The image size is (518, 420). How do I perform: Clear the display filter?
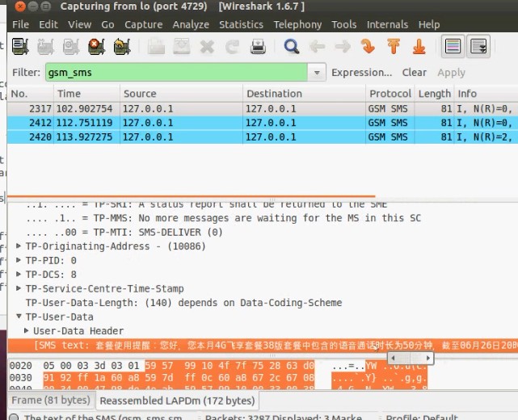pos(414,73)
